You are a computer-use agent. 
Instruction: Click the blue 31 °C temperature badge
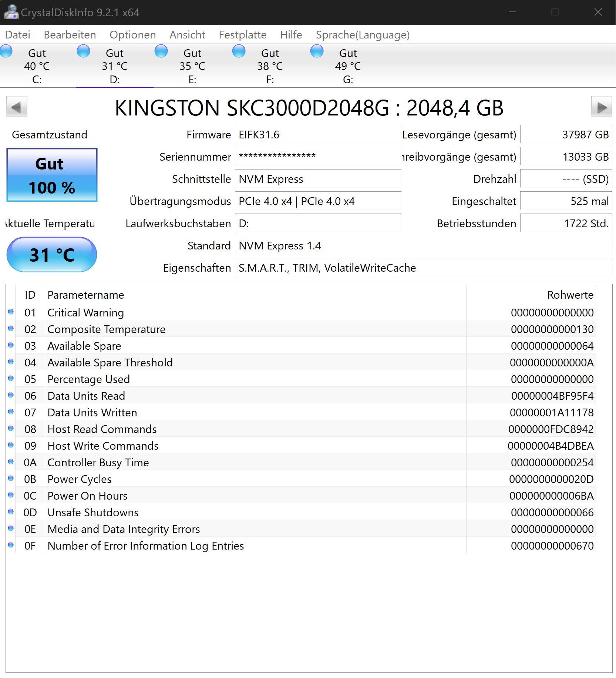coord(51,254)
